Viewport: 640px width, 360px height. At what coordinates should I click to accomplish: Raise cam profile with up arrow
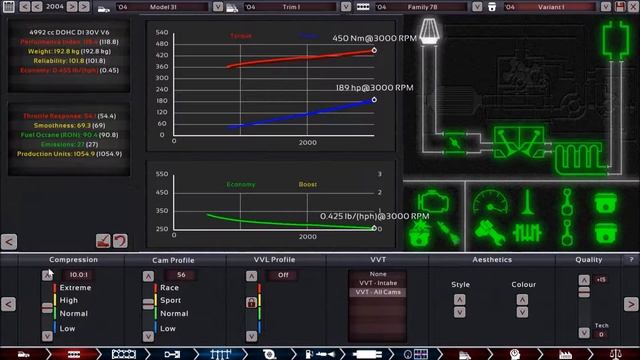pyautogui.click(x=148, y=276)
